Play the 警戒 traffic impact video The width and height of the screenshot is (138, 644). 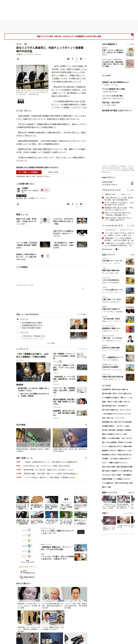coord(33,438)
